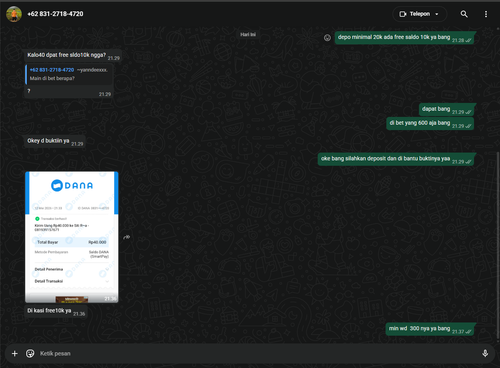React with the emoji icon beside the depo minimal message

(x=327, y=38)
